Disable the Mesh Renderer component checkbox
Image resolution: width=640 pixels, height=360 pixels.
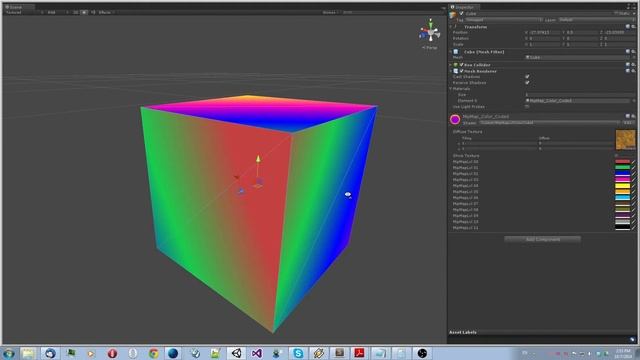pyautogui.click(x=462, y=71)
